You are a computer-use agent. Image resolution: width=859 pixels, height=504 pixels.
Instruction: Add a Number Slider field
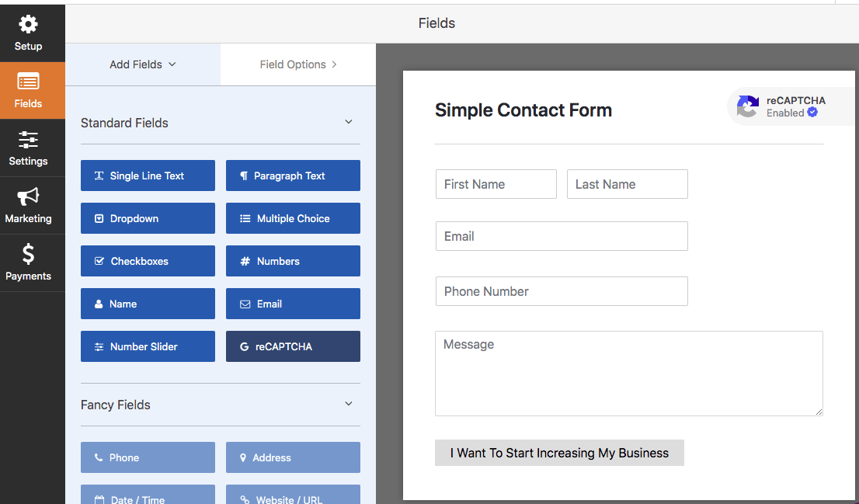[148, 346]
